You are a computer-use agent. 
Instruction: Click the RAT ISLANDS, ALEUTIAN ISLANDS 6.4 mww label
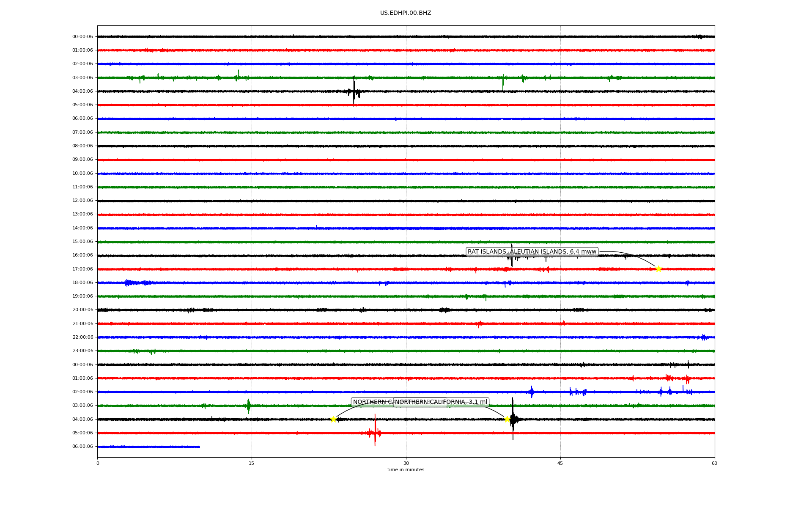pyautogui.click(x=532, y=252)
